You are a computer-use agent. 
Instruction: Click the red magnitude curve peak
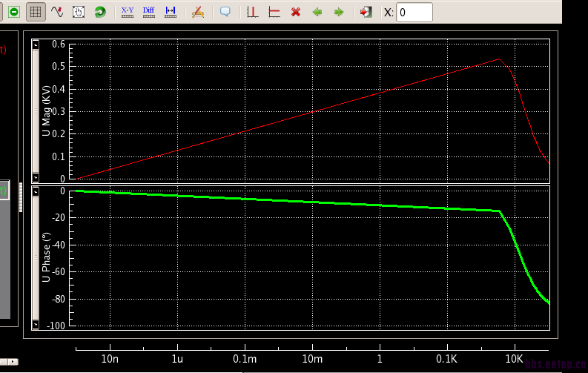point(499,59)
